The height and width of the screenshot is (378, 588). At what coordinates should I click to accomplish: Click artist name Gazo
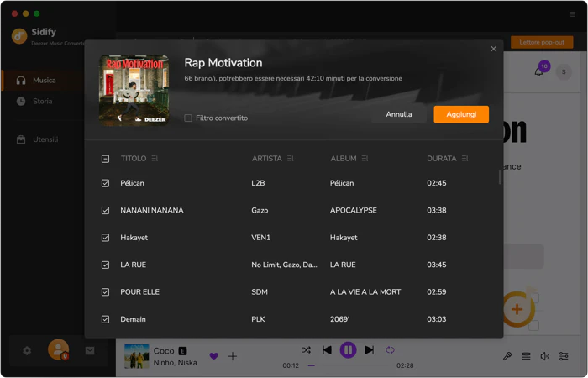point(260,210)
